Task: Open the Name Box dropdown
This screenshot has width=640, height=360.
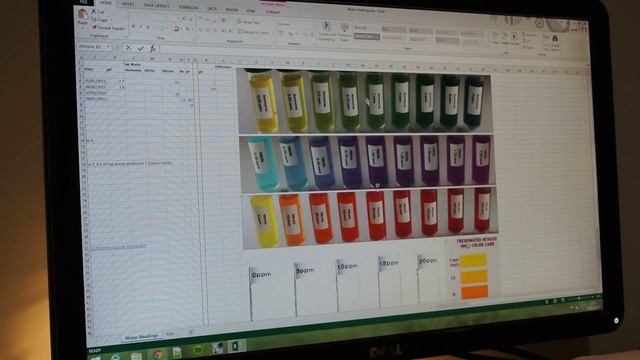Action: tap(109, 47)
